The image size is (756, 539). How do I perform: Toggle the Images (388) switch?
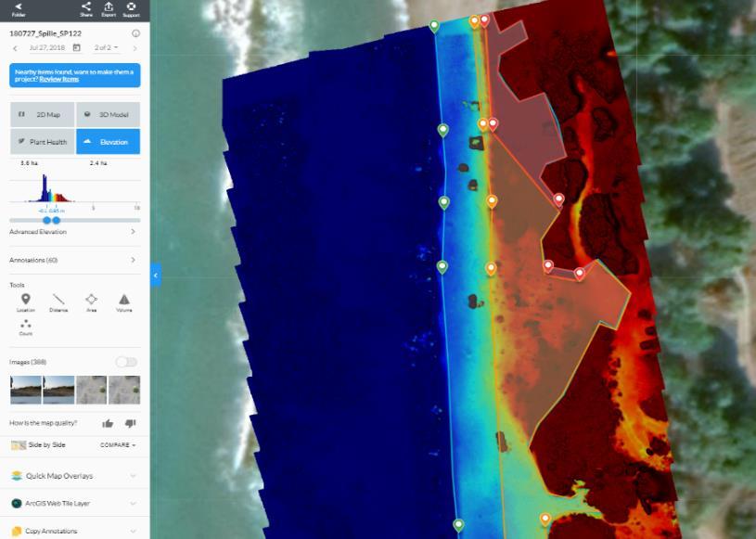tap(126, 362)
